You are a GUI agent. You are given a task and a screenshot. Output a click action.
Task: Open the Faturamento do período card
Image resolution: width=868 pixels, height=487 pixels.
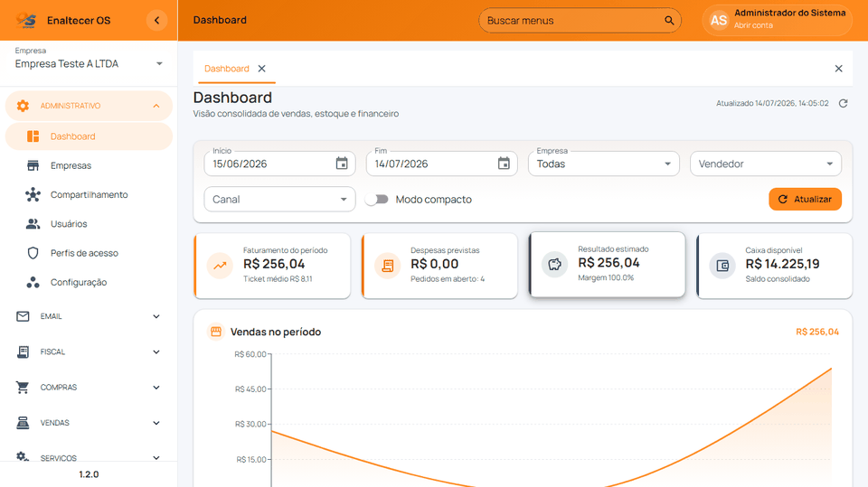(x=272, y=266)
